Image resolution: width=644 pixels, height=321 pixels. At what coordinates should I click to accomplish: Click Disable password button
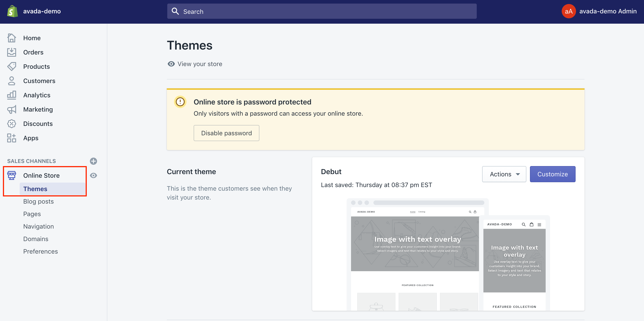point(226,133)
